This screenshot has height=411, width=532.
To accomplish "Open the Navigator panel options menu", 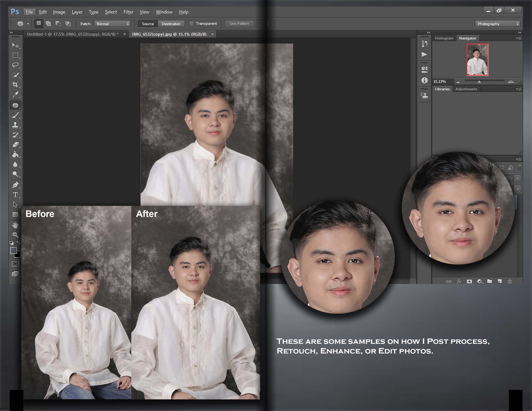I will tap(519, 38).
